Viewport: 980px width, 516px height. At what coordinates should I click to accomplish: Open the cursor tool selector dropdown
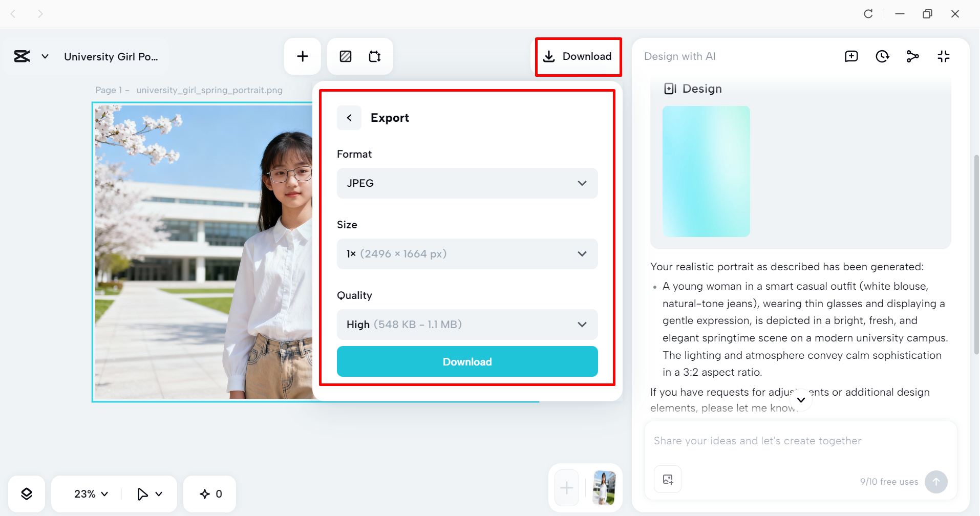[x=148, y=493]
